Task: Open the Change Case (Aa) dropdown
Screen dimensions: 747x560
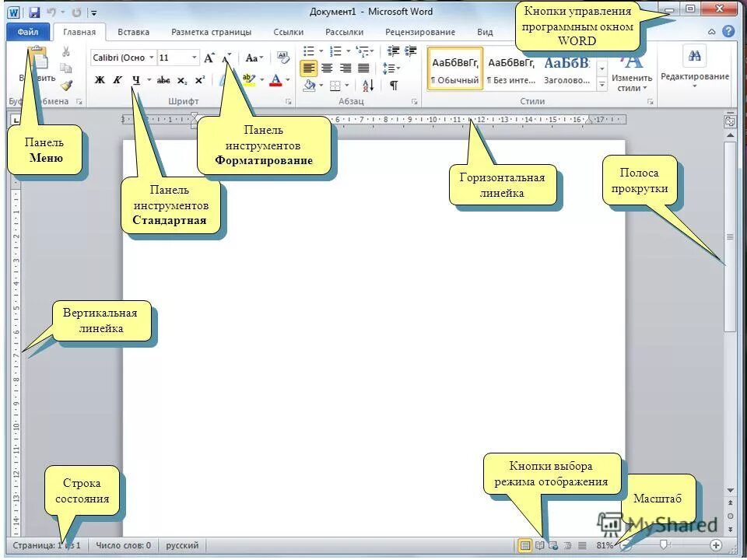Action: pyautogui.click(x=254, y=58)
